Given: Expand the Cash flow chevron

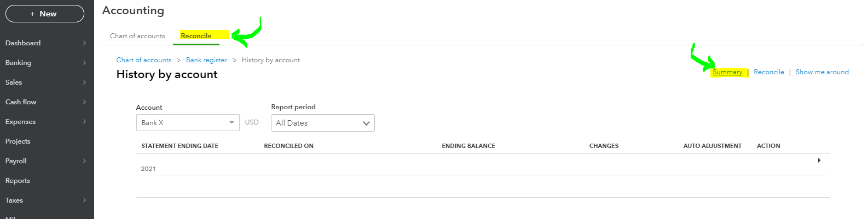Looking at the screenshot, I should pyautogui.click(x=84, y=102).
